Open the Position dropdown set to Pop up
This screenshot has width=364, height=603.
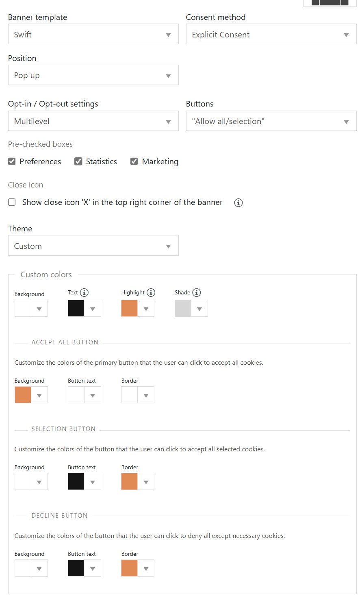point(93,75)
